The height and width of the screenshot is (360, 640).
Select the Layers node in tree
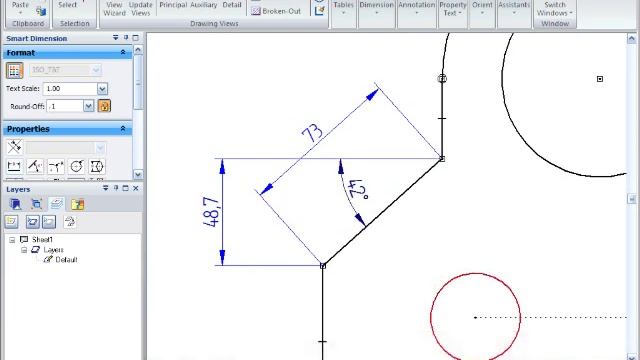click(x=53, y=250)
